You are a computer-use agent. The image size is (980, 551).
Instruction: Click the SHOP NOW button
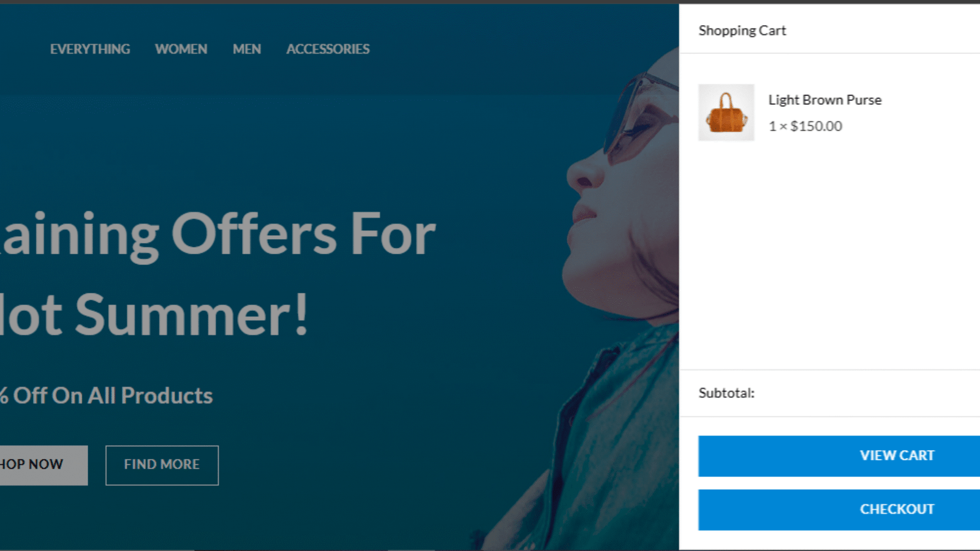(x=43, y=465)
